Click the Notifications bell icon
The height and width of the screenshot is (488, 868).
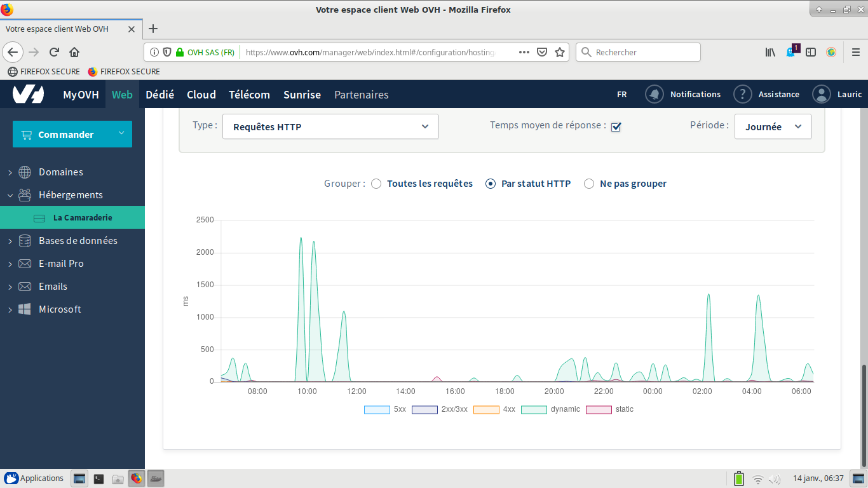pos(654,94)
